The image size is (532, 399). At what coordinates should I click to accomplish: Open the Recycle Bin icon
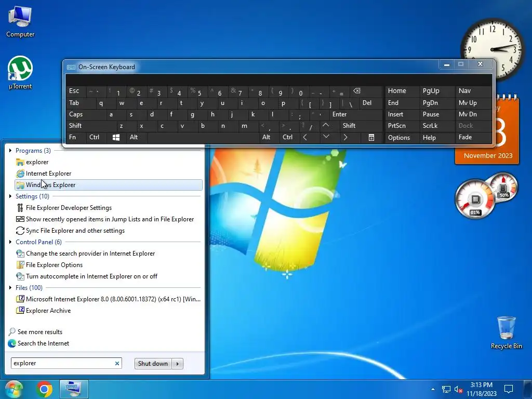click(506, 332)
